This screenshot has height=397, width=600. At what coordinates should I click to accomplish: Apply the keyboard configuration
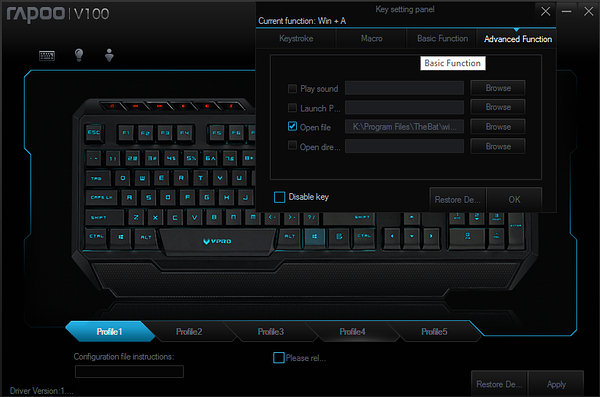[x=556, y=384]
